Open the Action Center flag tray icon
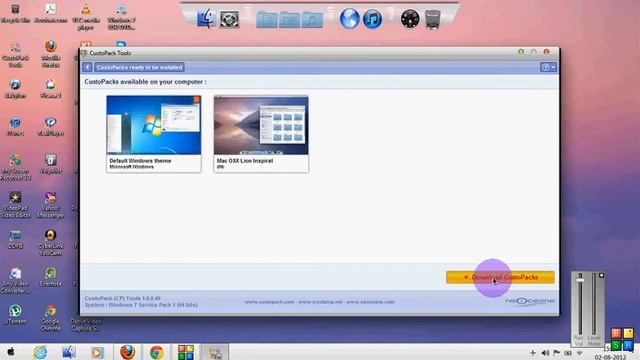This screenshot has height=360, width=640. pos(556,353)
